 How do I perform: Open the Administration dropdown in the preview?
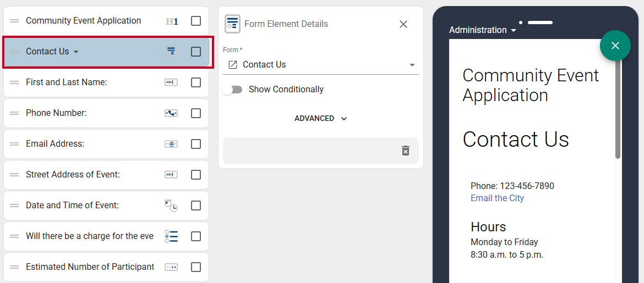point(483,30)
